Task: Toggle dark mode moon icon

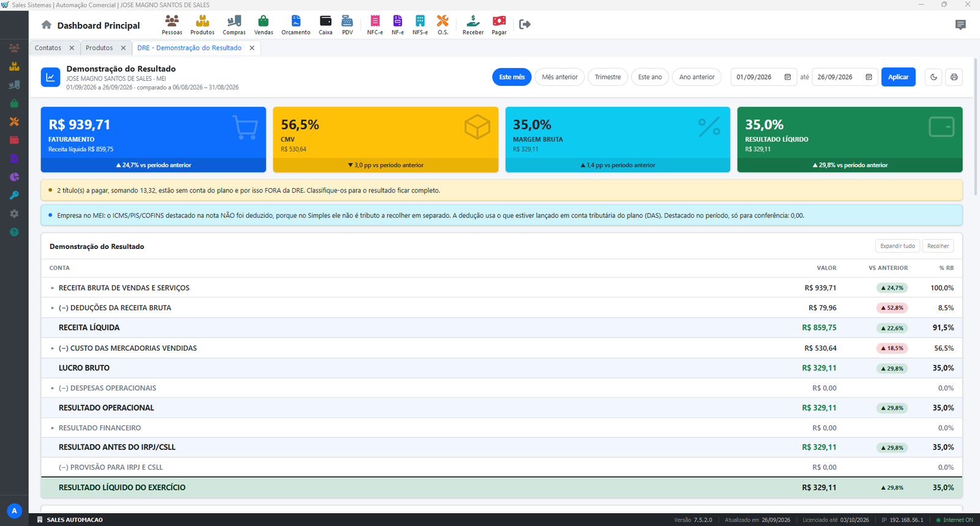Action: point(933,77)
